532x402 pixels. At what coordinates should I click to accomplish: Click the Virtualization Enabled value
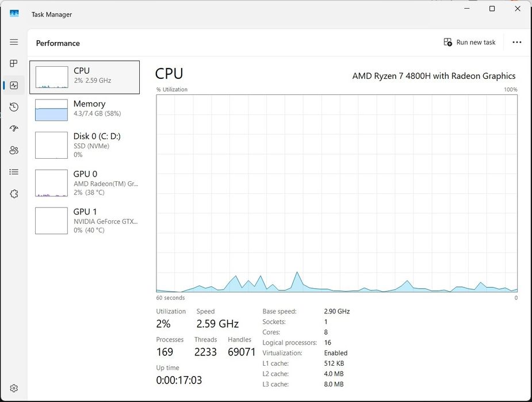335,353
